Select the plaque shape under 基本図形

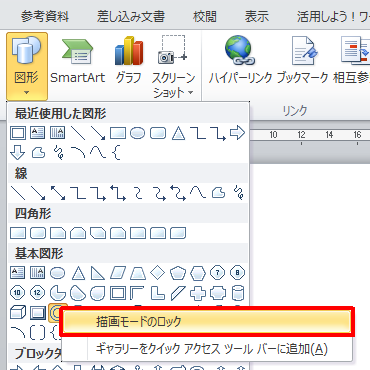coord(218,293)
